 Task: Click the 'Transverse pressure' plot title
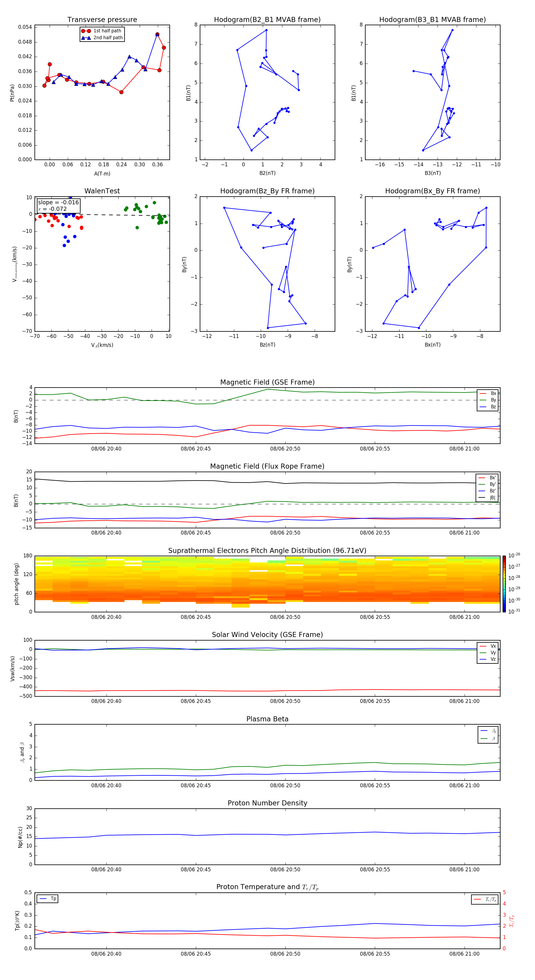tap(102, 20)
